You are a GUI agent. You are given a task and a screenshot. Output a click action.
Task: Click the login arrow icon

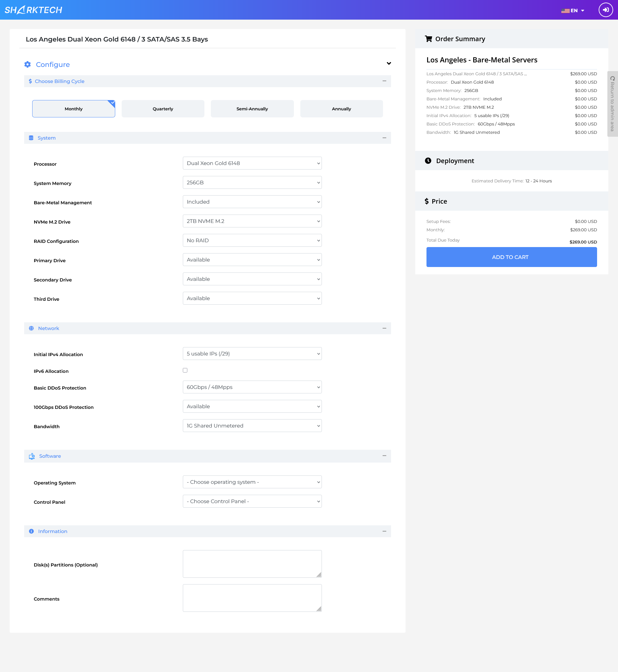click(x=606, y=10)
